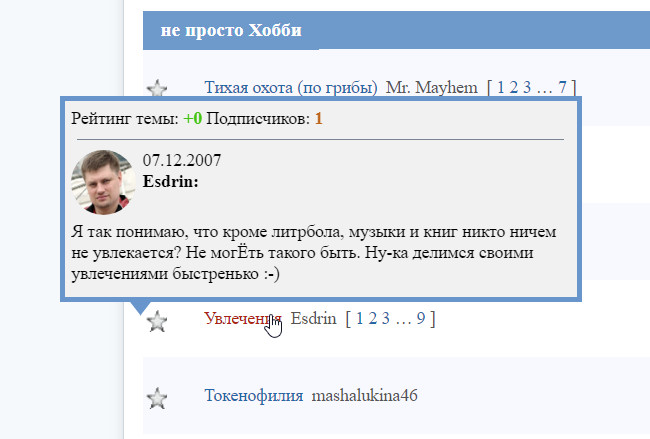Click the star icon beside Тихая охота topic
The height and width of the screenshot is (439, 650).
[x=157, y=88]
